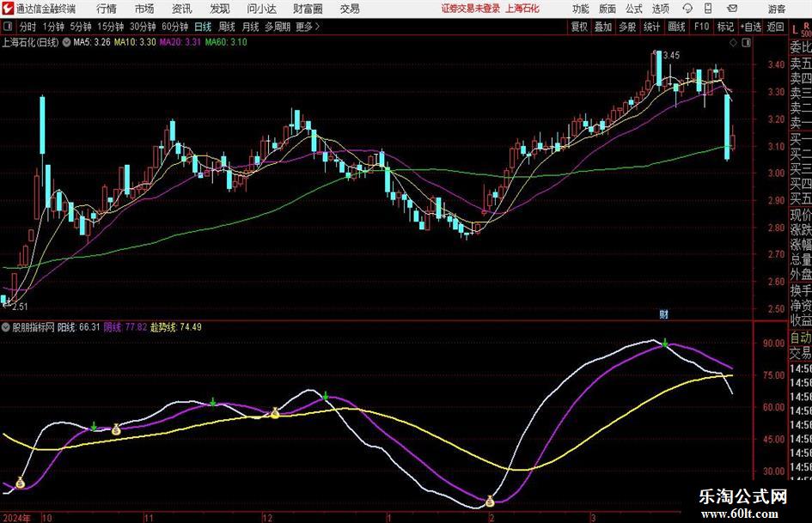Open the mail envelope icon

[x=732, y=9]
